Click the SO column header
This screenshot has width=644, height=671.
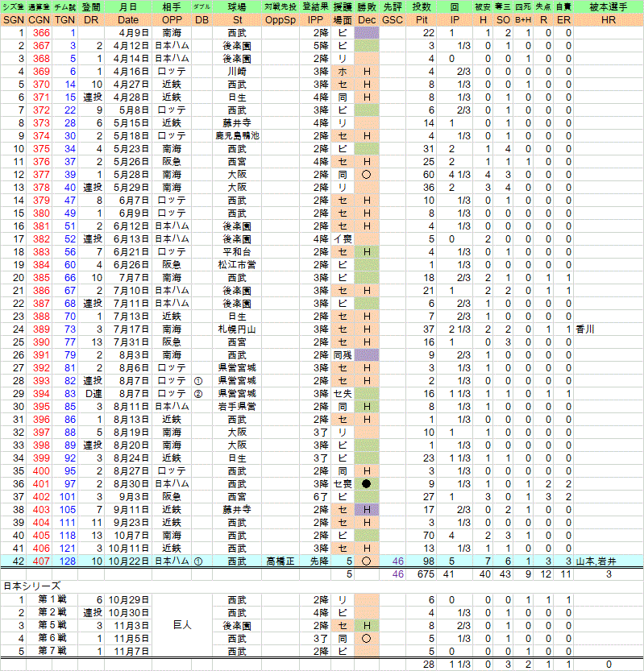point(503,20)
